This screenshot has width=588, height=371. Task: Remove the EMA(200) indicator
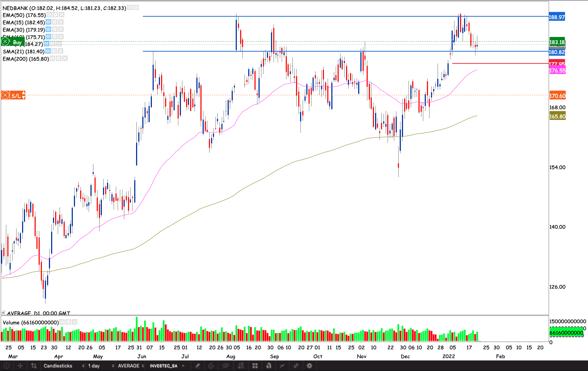point(65,59)
